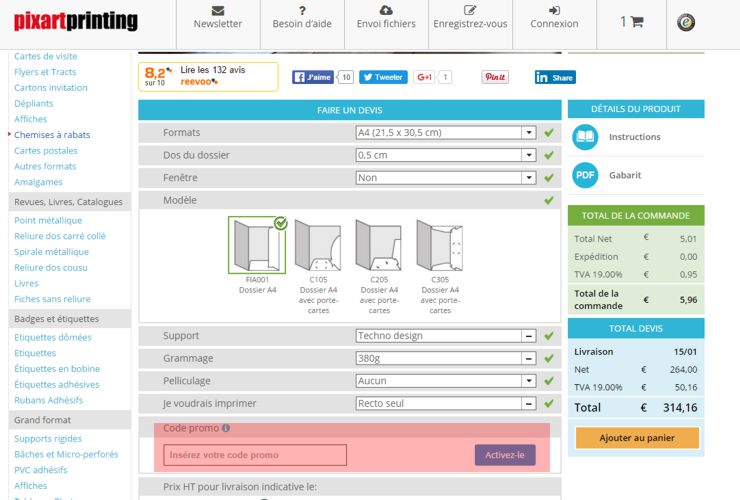This screenshot has width=740, height=500.
Task: Click the Code promo info icon
Action: (226, 428)
